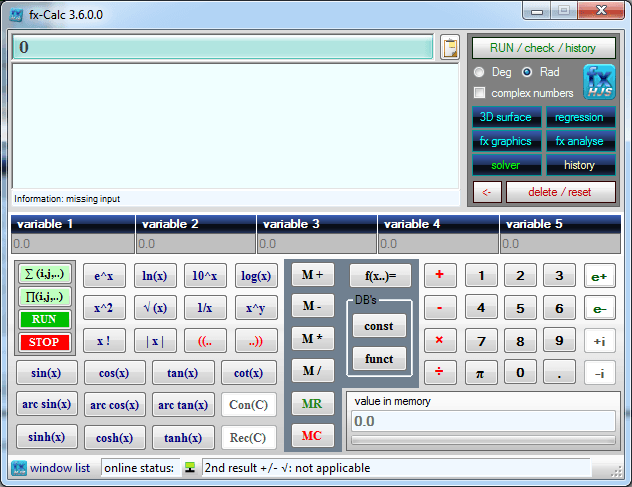Open the fx HJS logo icon
The image size is (632, 487).
tap(599, 82)
